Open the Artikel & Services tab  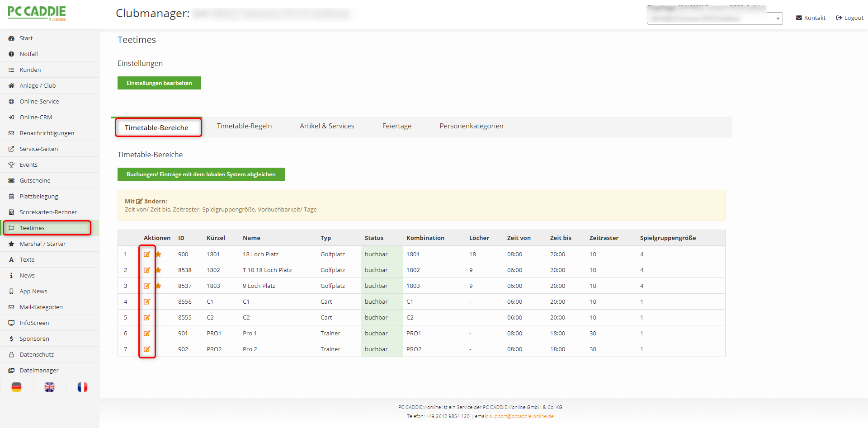[327, 126]
